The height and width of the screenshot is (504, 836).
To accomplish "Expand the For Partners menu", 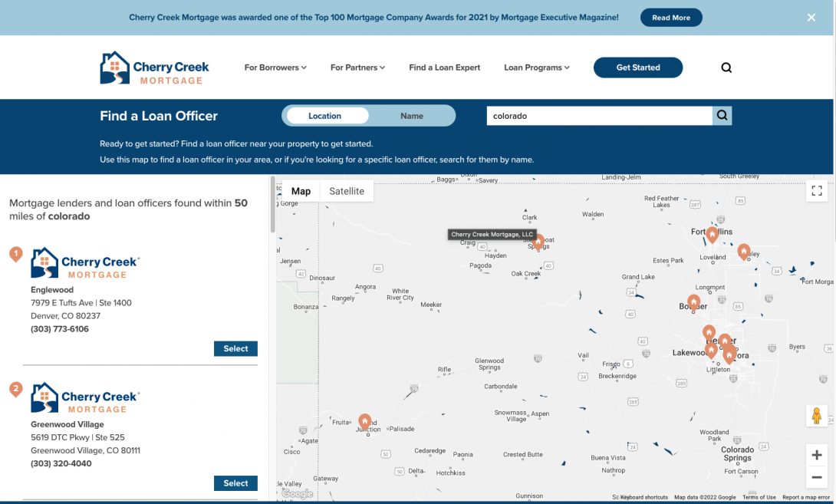I will pos(357,68).
